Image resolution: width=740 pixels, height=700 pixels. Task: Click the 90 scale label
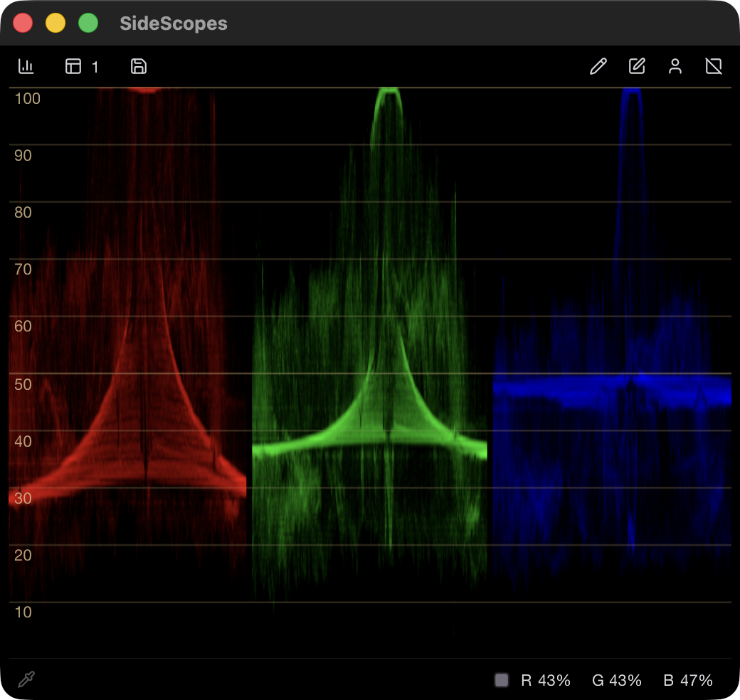coord(23,156)
